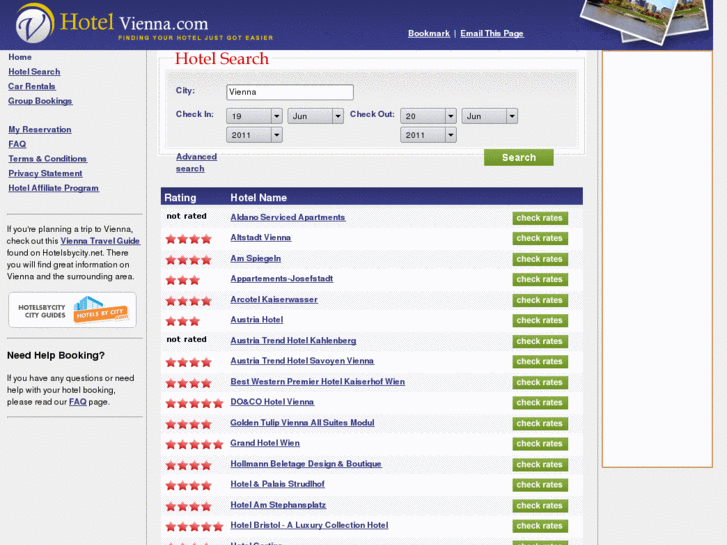Open Hollmann Beletage Design & Boutique link
Image resolution: width=727 pixels, height=545 pixels.
point(306,464)
